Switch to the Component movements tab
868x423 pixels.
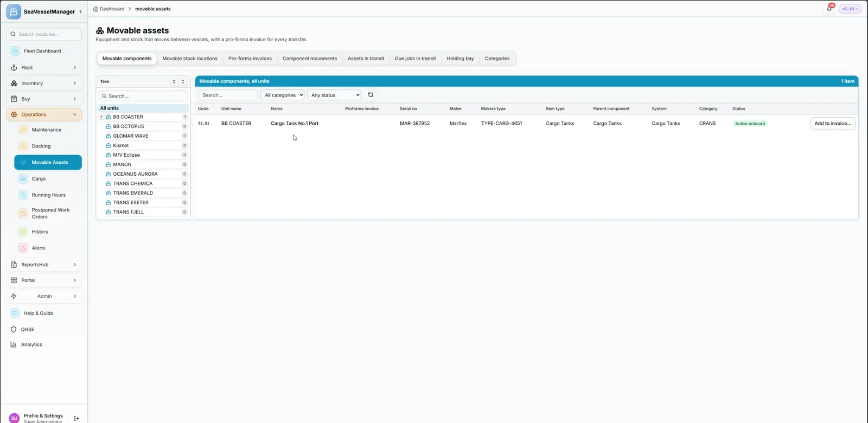pyautogui.click(x=310, y=59)
